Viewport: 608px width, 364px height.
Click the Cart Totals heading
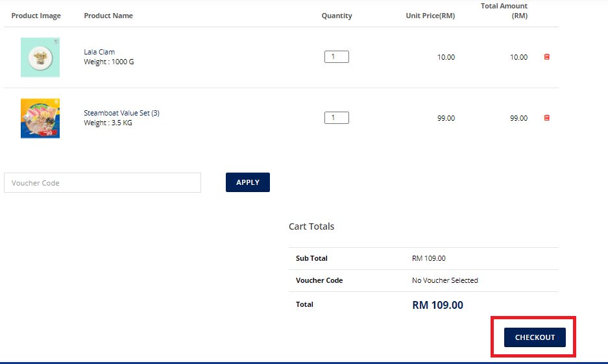[311, 226]
